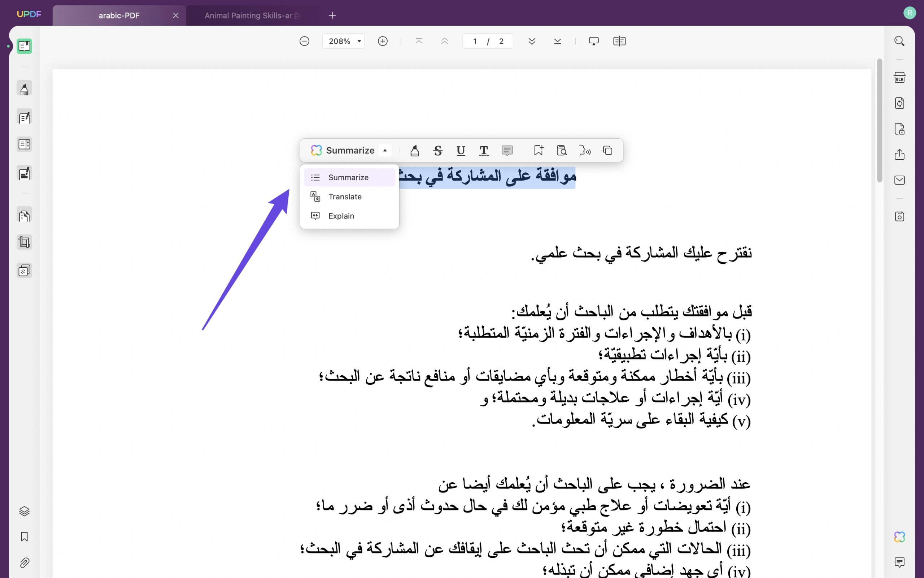Image resolution: width=924 pixels, height=578 pixels.
Task: Apply strikethrough to selected text
Action: [438, 151]
